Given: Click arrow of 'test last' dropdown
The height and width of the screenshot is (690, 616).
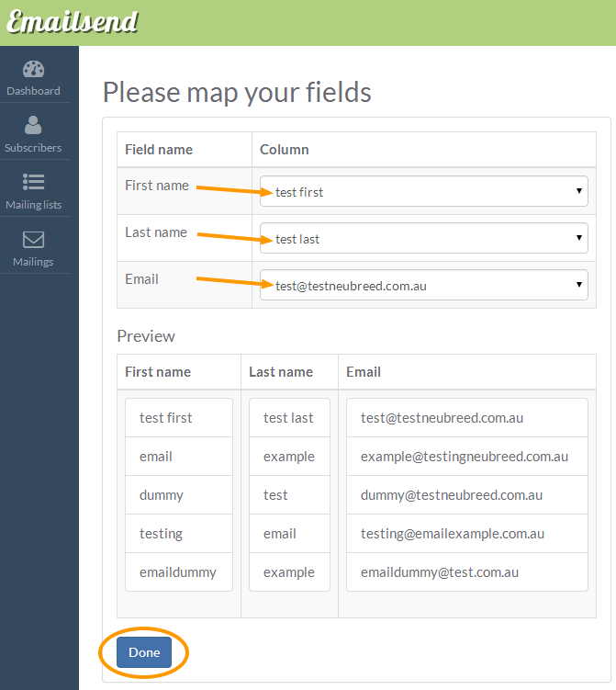Looking at the screenshot, I should pyautogui.click(x=579, y=238).
